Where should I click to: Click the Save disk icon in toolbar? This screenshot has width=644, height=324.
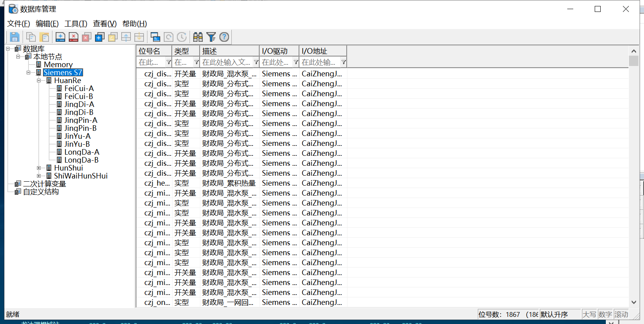(15, 37)
